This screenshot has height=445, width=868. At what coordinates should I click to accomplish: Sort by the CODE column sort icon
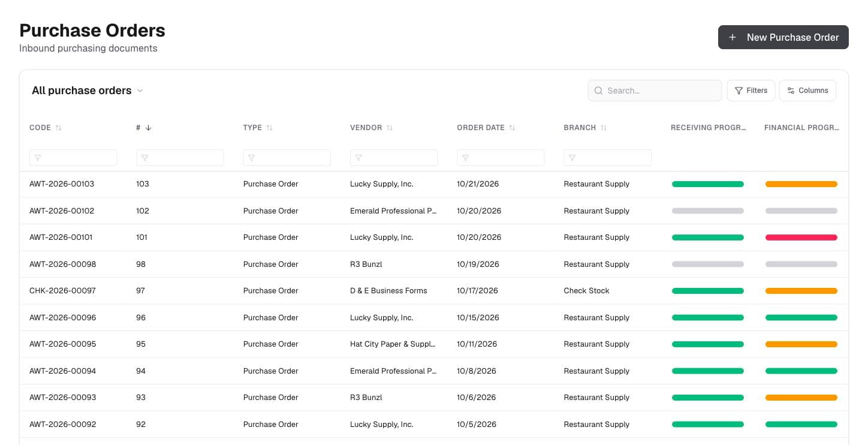[x=58, y=128]
